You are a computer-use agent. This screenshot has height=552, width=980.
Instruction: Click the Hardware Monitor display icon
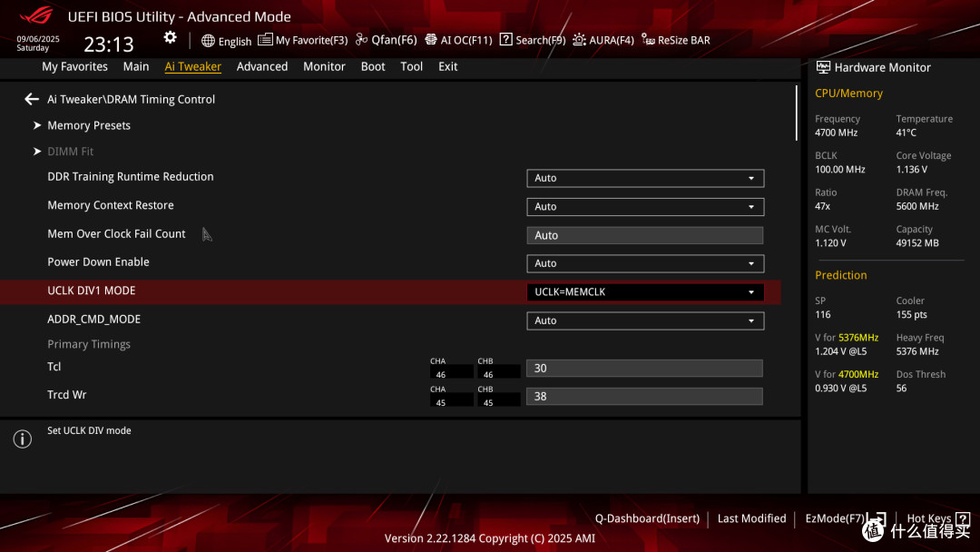click(823, 67)
